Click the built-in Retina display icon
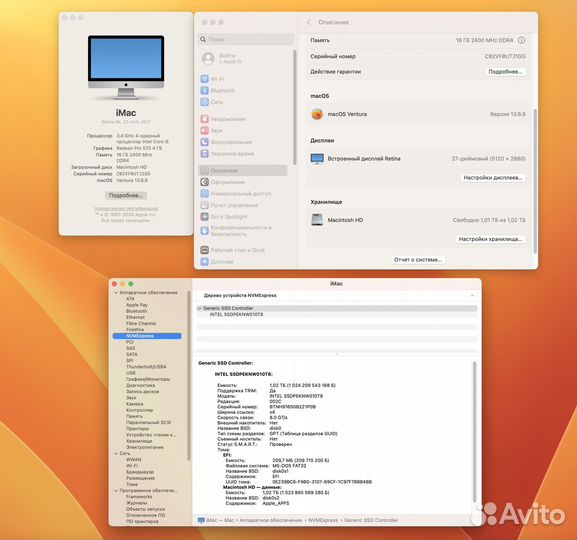The width and height of the screenshot is (577, 540). click(317, 159)
